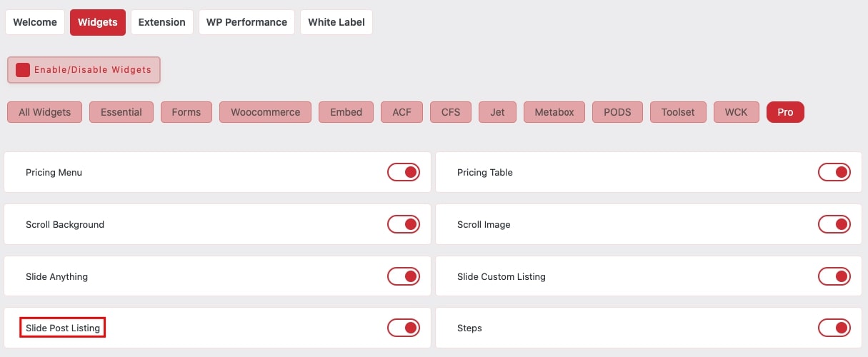This screenshot has width=868, height=357.
Task: Toggle Slide Anything widget switch
Action: click(404, 276)
